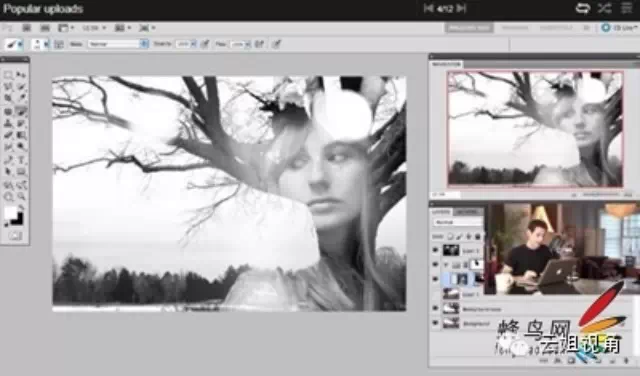640x376 pixels.
Task: Launch Mini Bridge from the application bar
Action: pos(45,28)
